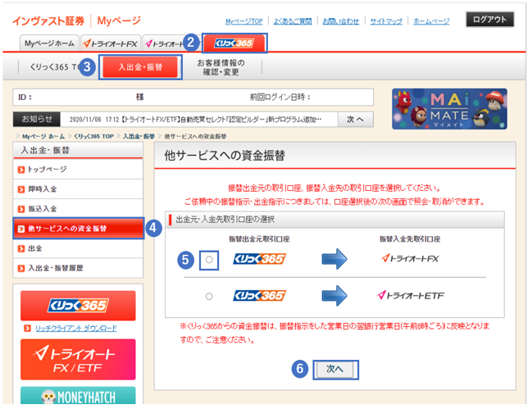Viewport: 532px width, 409px height.
Task: Click the arrow icon beside 即時入金
Action: tap(21, 189)
